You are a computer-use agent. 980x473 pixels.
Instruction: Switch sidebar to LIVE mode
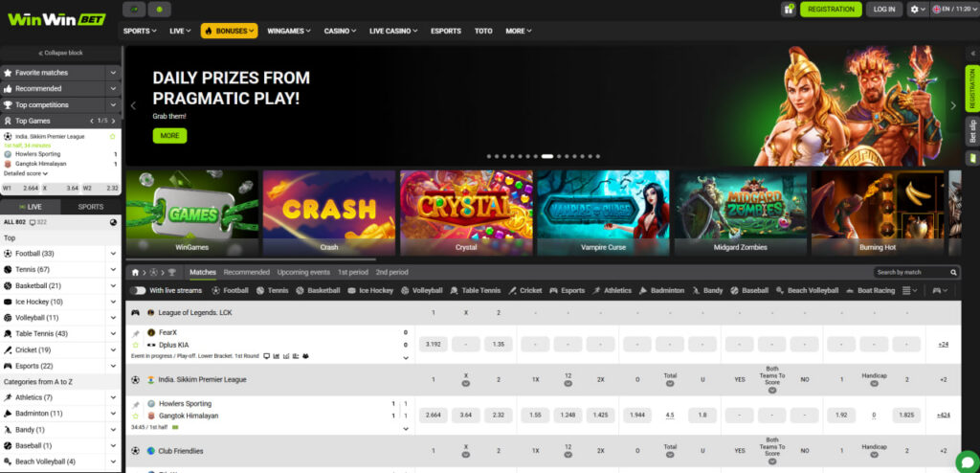tap(31, 207)
